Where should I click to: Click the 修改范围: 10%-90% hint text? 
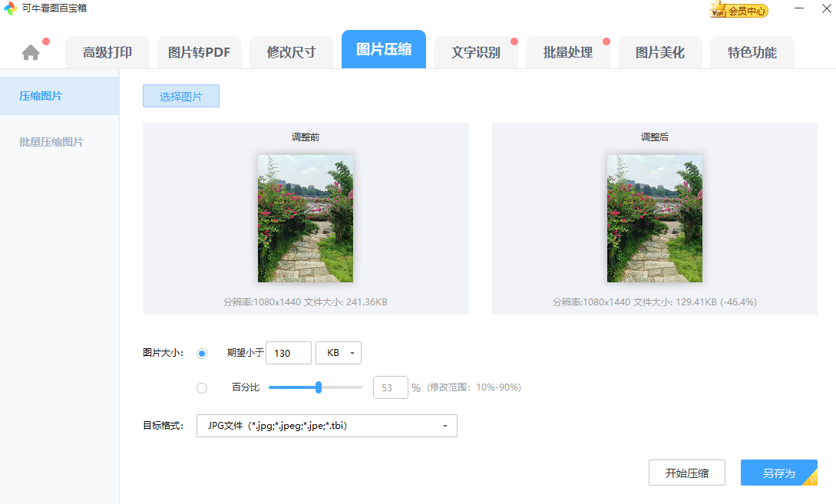click(x=474, y=387)
